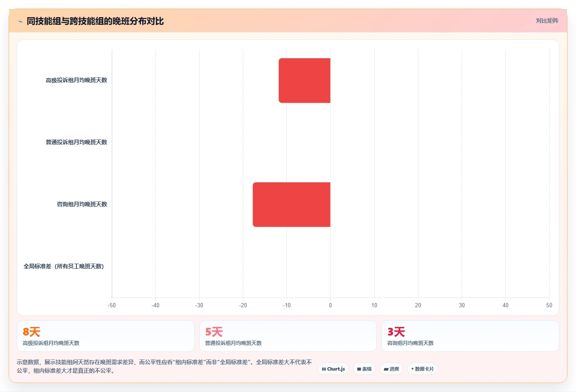Click the 对比矩阵 label in header
This screenshot has height=392, width=576.
point(547,21)
